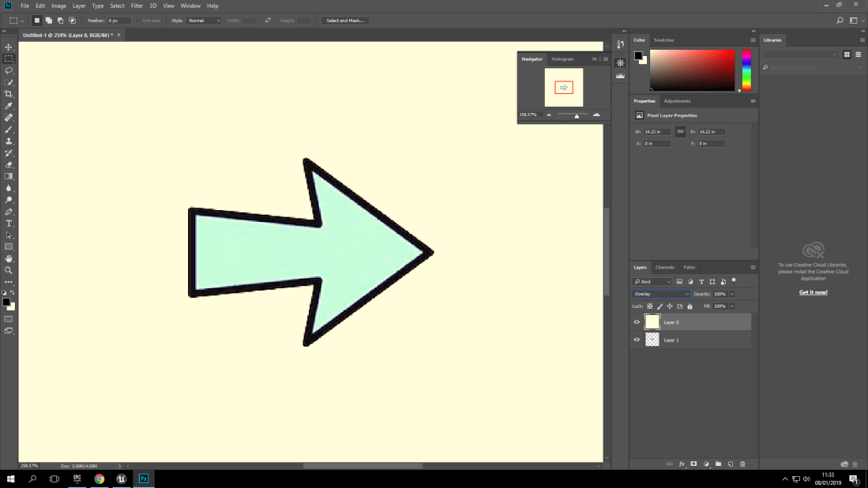Pick the Eyedropper tool

pyautogui.click(x=9, y=106)
